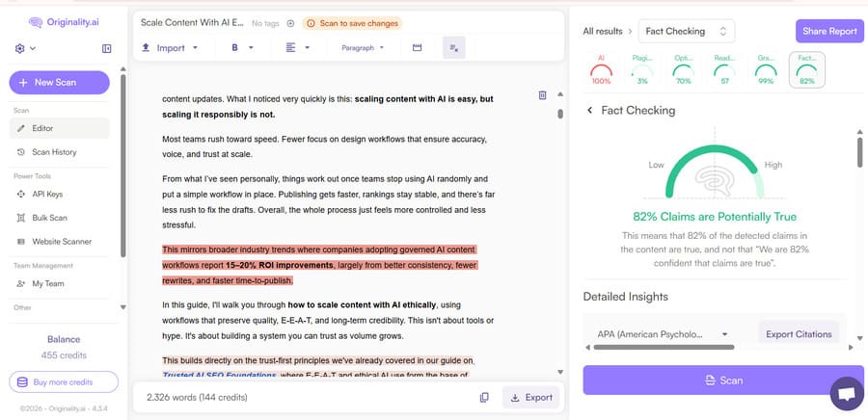Viewport: 868px width, 420px height.
Task: Open Website Scanner
Action: tap(59, 242)
